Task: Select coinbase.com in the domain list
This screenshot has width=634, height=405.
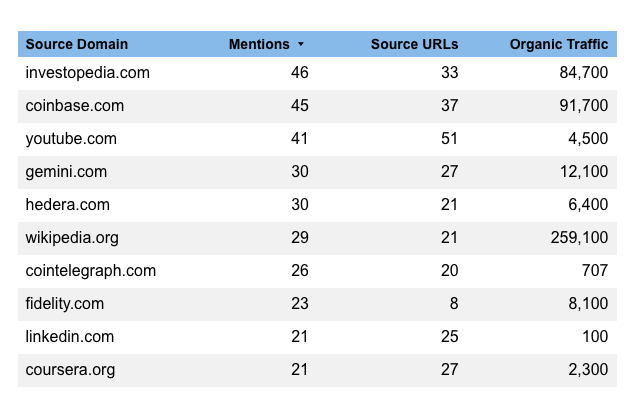Action: point(75,106)
